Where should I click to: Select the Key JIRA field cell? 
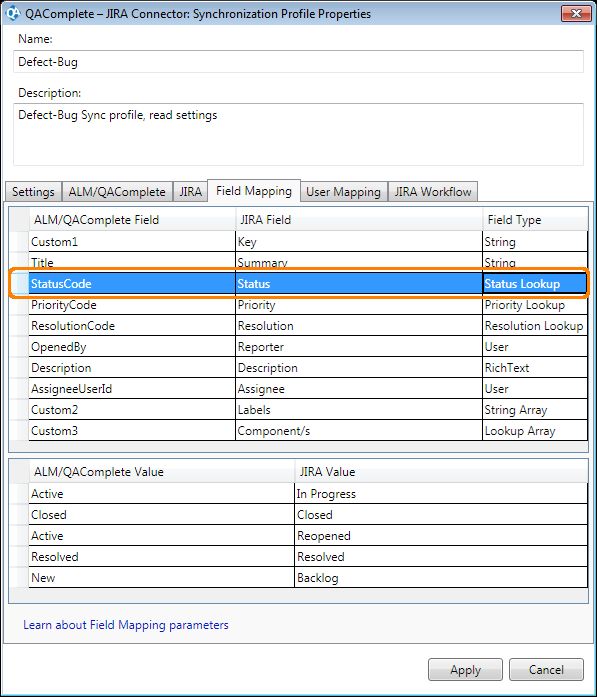(x=359, y=241)
